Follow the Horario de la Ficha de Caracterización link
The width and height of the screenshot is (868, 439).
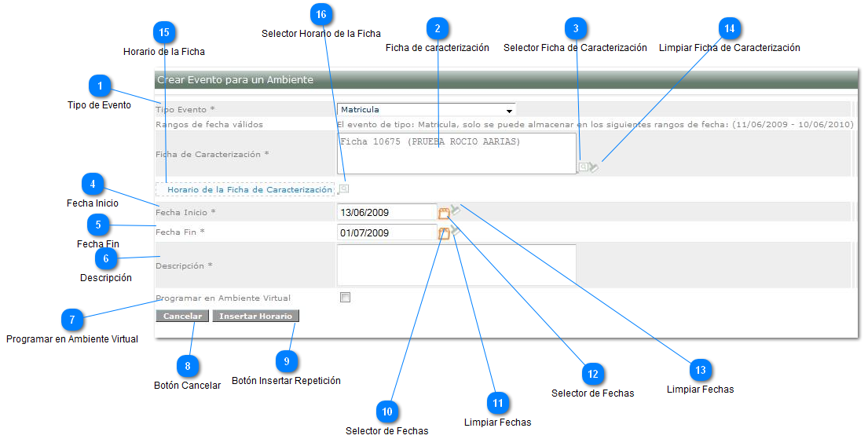(249, 190)
